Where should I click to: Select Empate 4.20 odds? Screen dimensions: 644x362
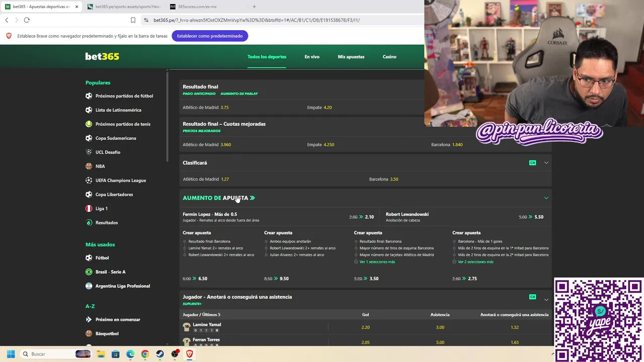click(x=319, y=108)
